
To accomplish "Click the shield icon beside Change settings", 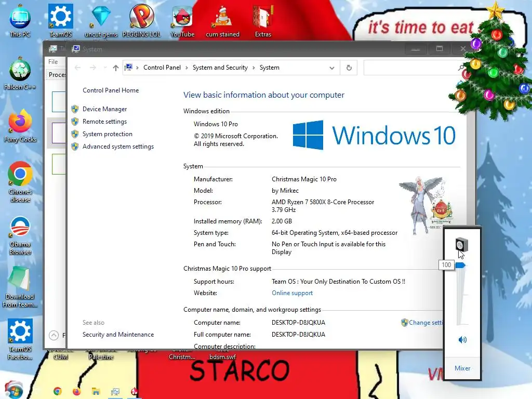I will point(404,322).
